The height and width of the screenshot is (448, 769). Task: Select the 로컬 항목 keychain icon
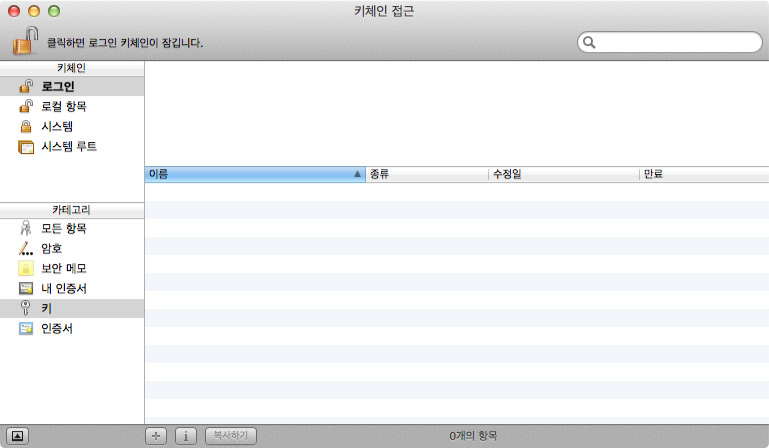[x=26, y=106]
